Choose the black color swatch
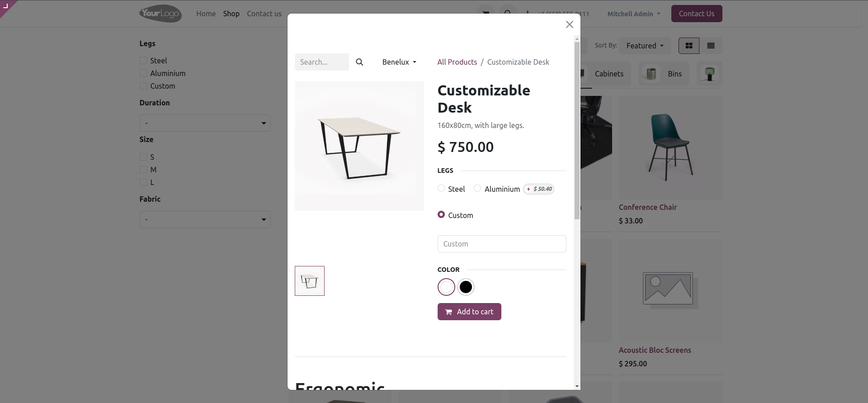Image resolution: width=868 pixels, height=403 pixels. tap(466, 287)
